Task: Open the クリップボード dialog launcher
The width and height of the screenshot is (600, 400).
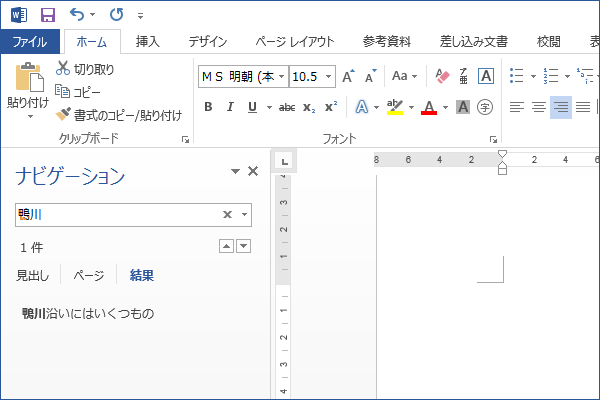Action: tap(186, 140)
